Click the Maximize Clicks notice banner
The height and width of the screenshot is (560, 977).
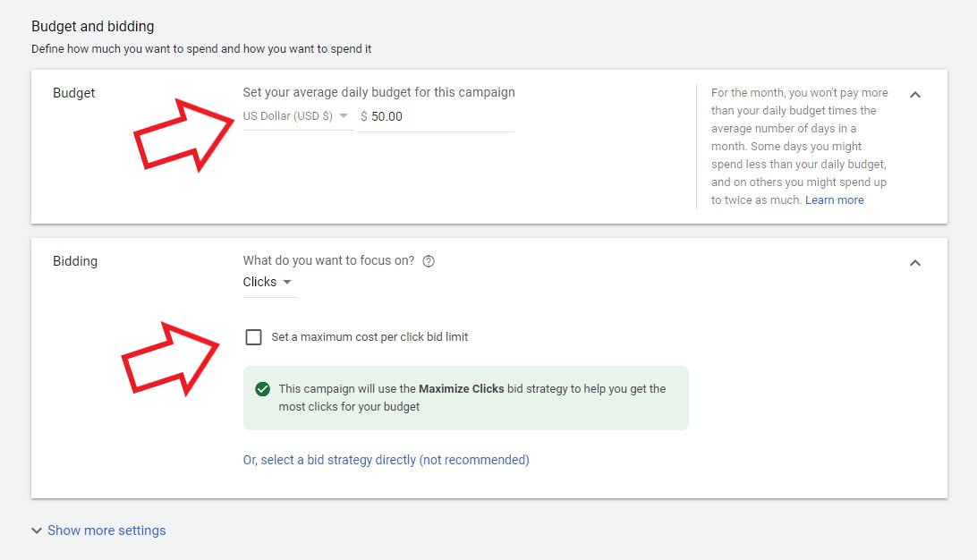click(x=465, y=396)
